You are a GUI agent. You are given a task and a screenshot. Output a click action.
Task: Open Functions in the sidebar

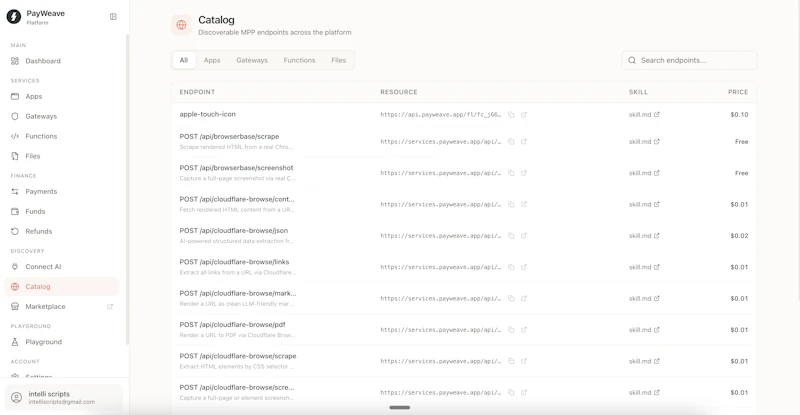62,136
